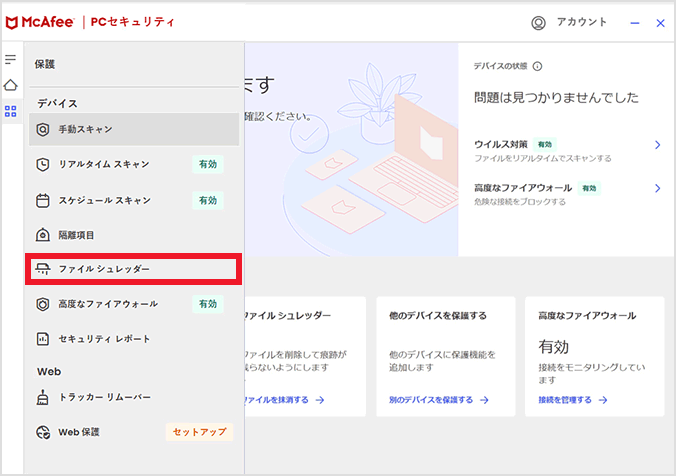The width and height of the screenshot is (676, 476).
Task: Open セキュリティ レポート menu entry
Action: [104, 339]
